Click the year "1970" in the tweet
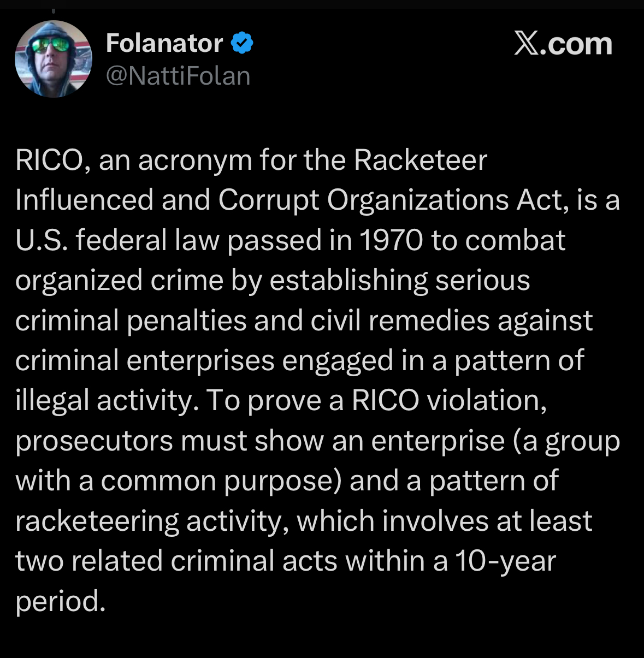The width and height of the screenshot is (644, 658). click(391, 241)
